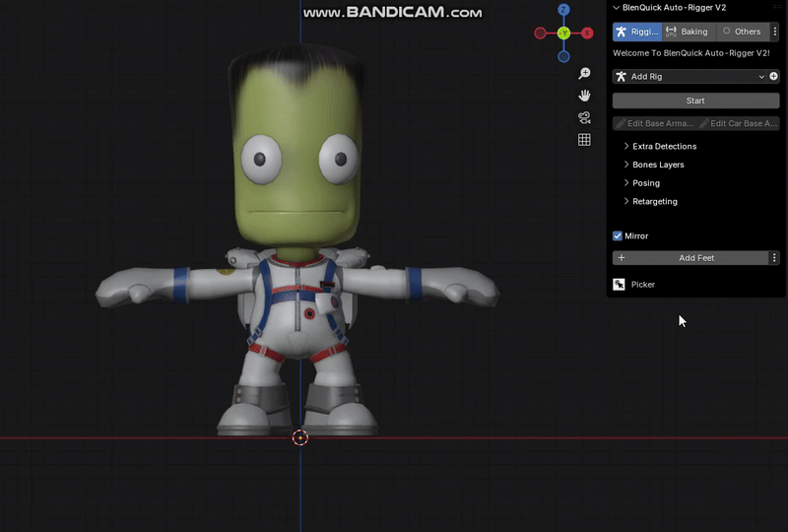Click the Add Feet button

pyautogui.click(x=690, y=258)
